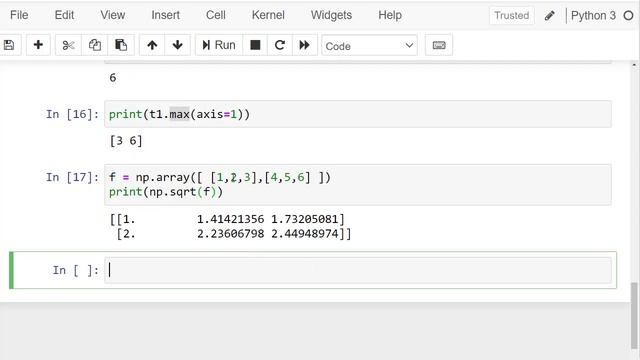Viewport: 640px width, 360px height.
Task: Click the np.array code line in cell 17
Action: pos(220,177)
